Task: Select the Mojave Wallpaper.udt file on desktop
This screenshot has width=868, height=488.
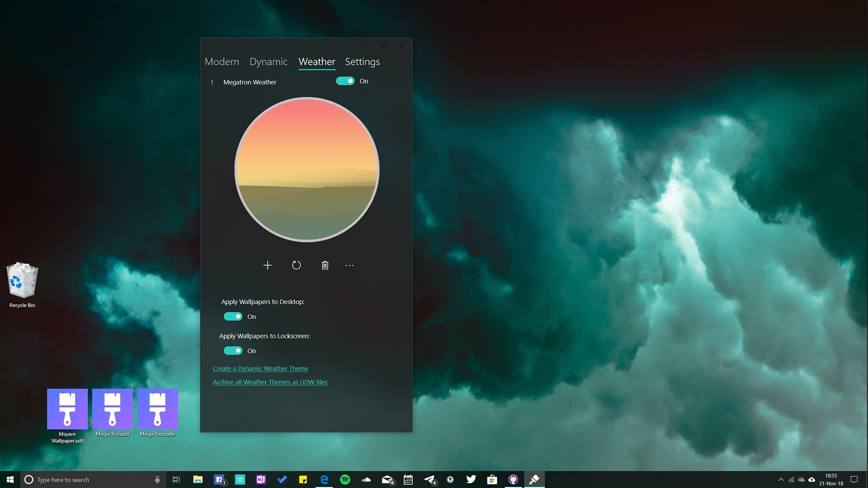Action: [67, 409]
